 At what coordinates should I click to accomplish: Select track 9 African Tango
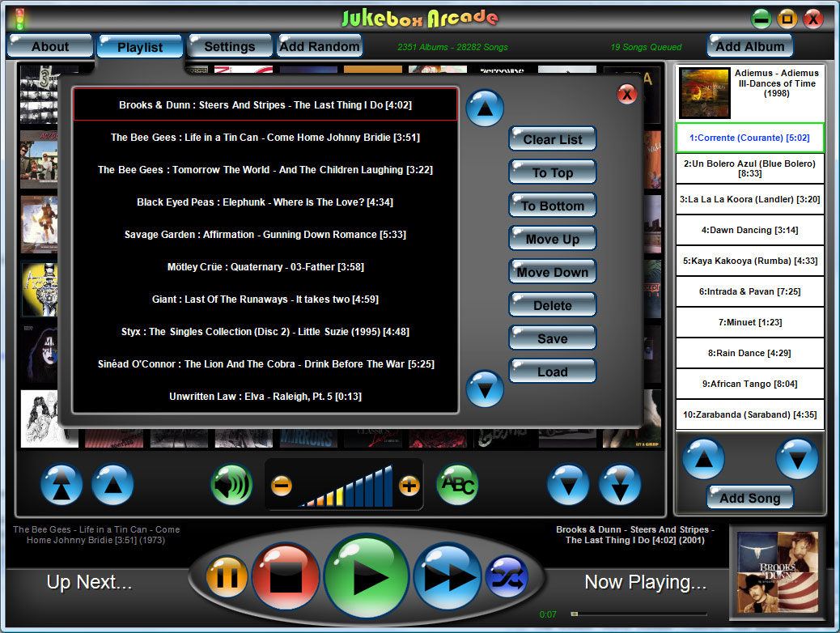[x=749, y=384]
